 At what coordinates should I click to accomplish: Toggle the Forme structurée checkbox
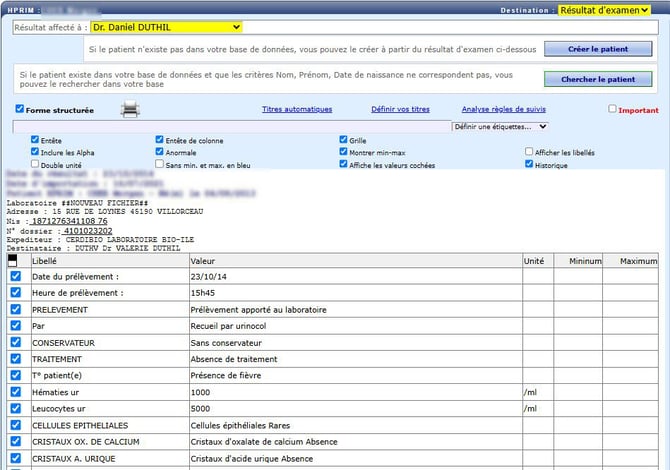point(20,110)
